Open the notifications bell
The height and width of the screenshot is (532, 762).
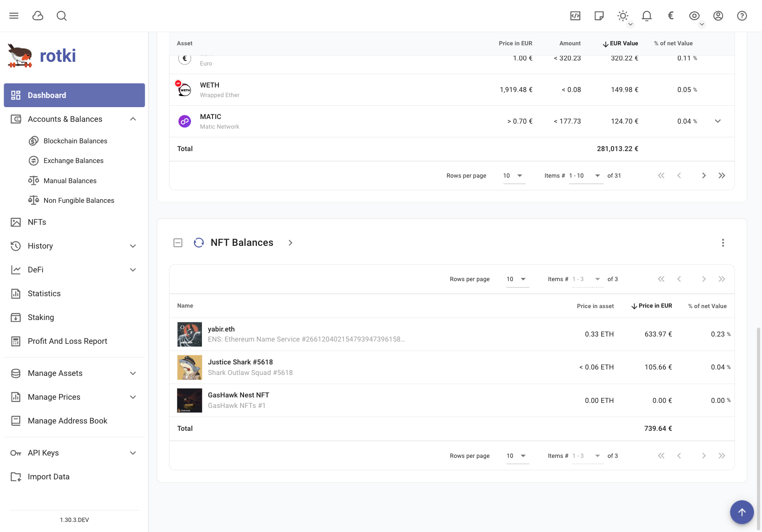tap(647, 16)
